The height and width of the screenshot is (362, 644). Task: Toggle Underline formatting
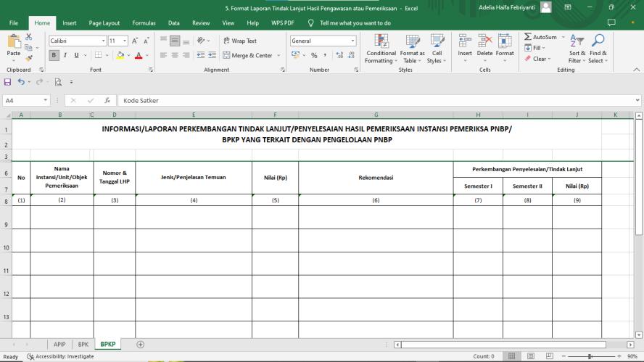76,55
